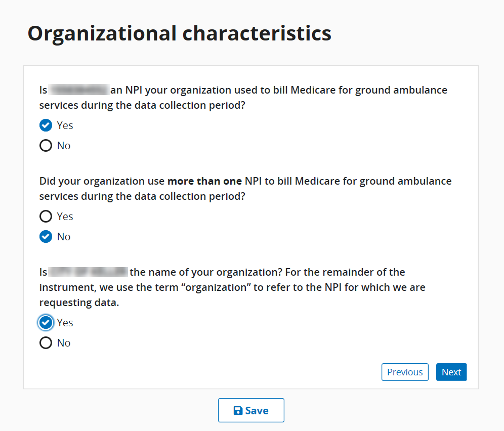This screenshot has height=431, width=504.
Task: Choose Yes radio for more than one NPI
Action: pyautogui.click(x=46, y=217)
